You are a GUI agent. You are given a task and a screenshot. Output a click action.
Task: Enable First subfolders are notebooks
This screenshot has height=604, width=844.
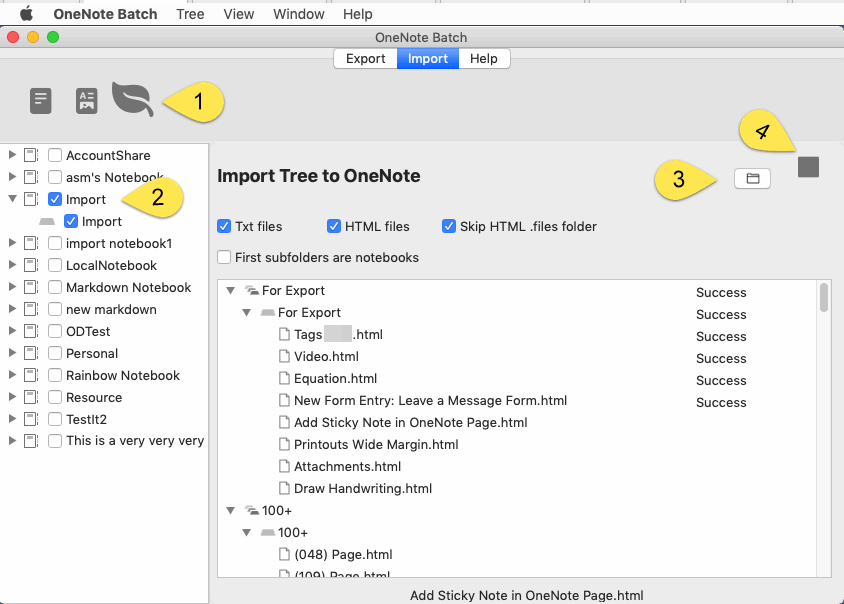224,257
